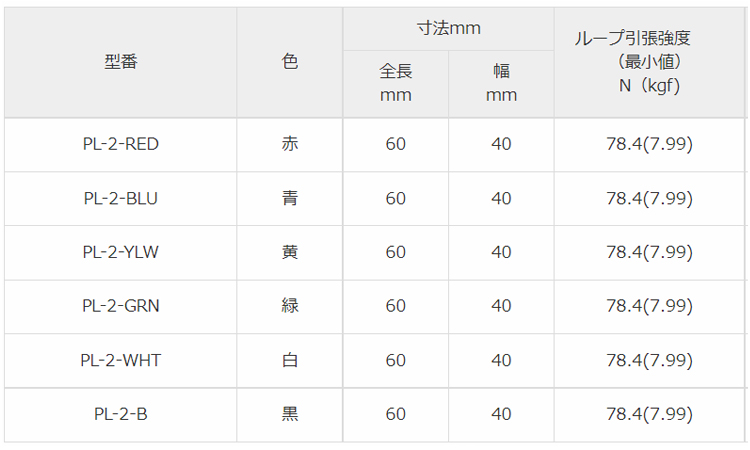
Task: Select the 白 color cell
Action: pyautogui.click(x=290, y=360)
